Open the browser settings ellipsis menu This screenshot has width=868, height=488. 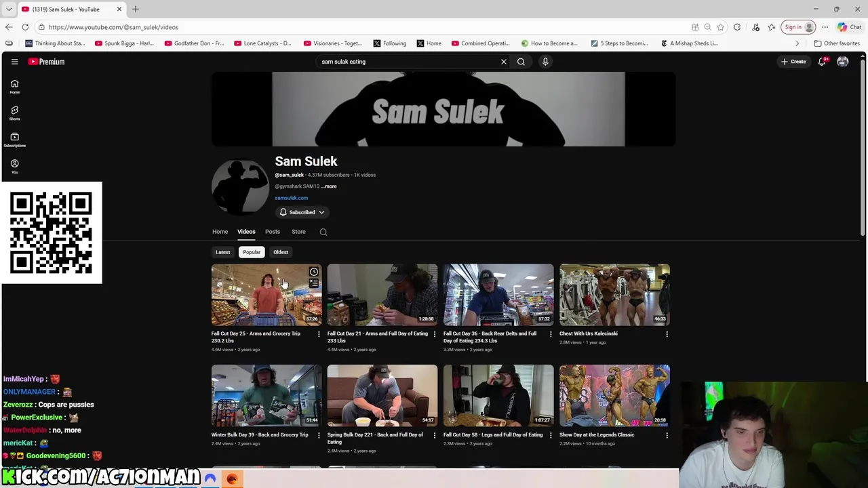tap(825, 27)
